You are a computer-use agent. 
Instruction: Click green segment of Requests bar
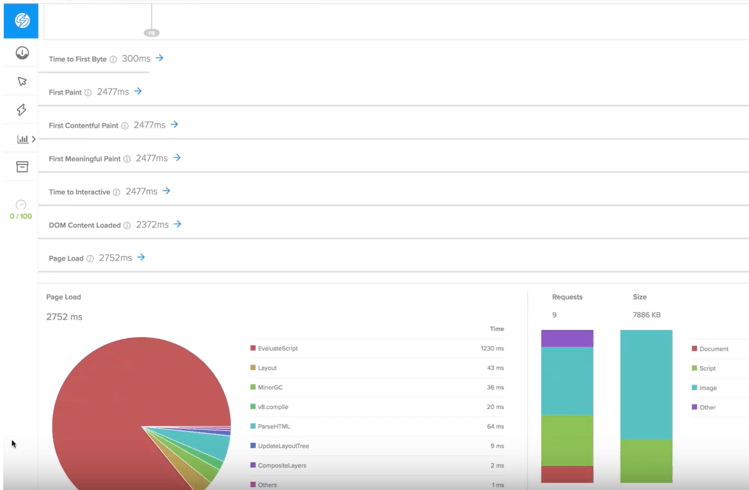[x=567, y=440]
